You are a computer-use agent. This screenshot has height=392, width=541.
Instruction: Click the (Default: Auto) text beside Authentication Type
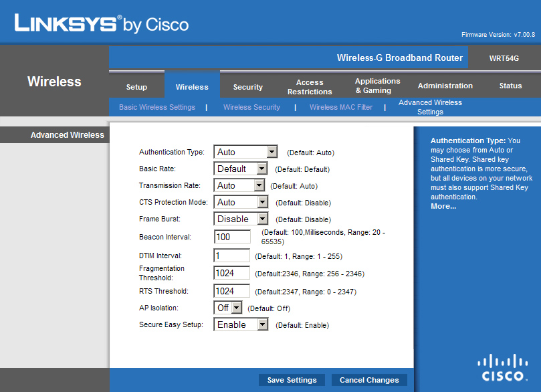pyautogui.click(x=310, y=153)
